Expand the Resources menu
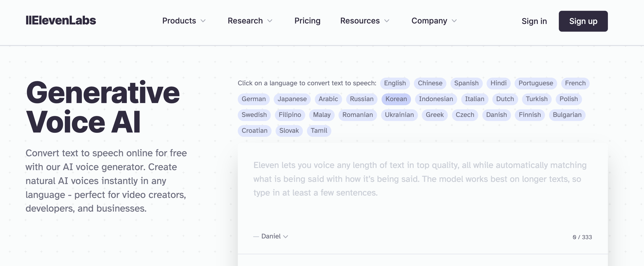 click(x=365, y=21)
